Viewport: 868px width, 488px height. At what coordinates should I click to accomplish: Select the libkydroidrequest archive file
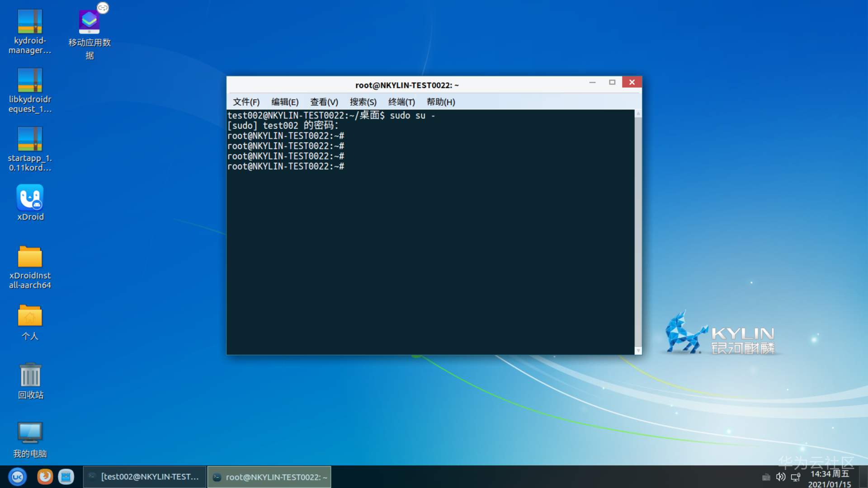tap(30, 81)
